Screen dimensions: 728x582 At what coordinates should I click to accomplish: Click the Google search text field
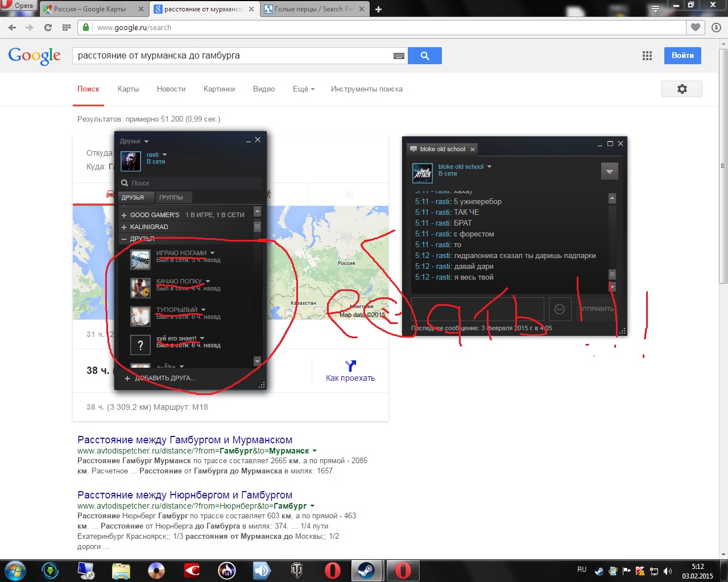tap(233, 56)
